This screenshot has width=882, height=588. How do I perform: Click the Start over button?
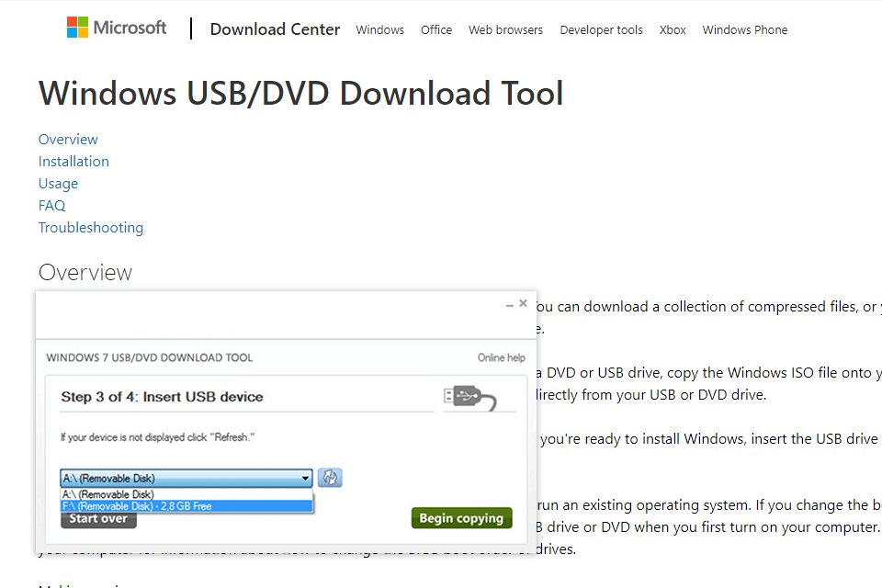click(98, 519)
